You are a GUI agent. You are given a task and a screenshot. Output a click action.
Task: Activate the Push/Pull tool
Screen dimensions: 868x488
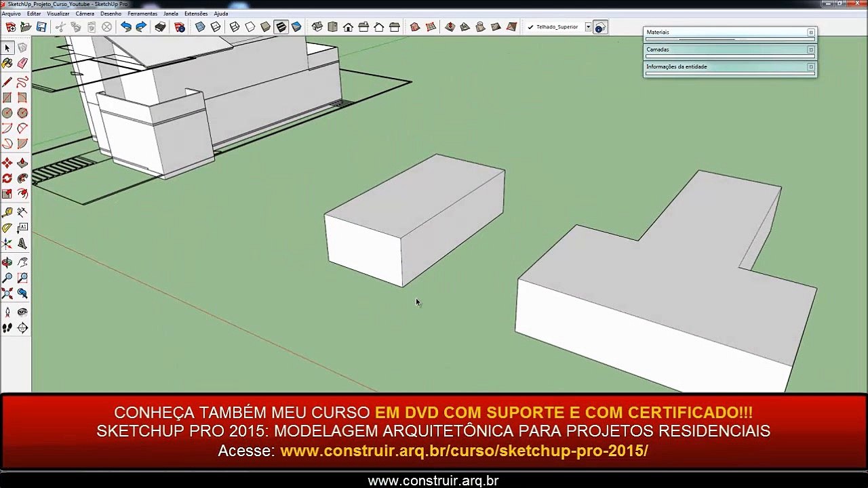click(22, 163)
